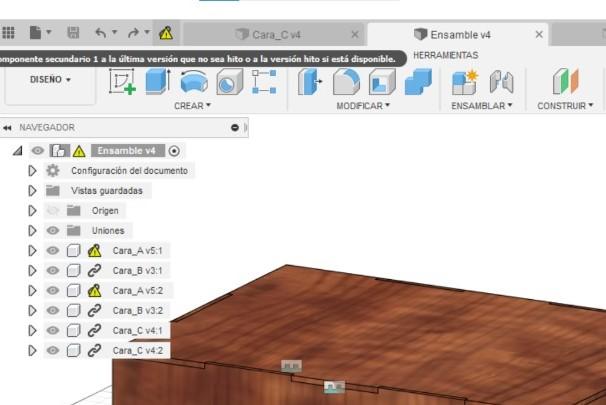The image size is (606, 405).
Task: Select the Extrude tool
Action: coord(158,81)
